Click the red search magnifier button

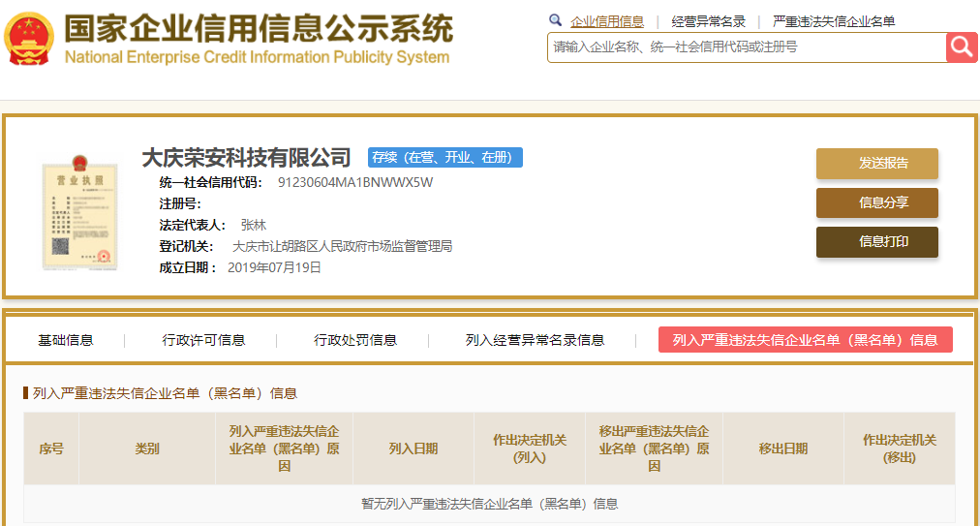point(962,46)
